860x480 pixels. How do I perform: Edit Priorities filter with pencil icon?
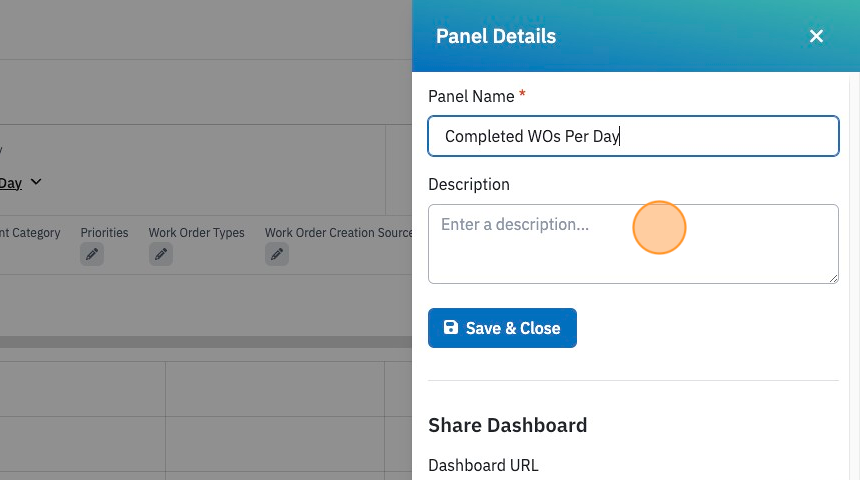click(92, 255)
